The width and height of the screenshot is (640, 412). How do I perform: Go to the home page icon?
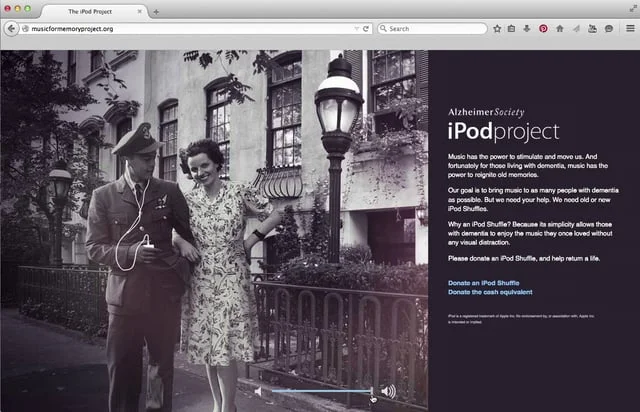(560, 29)
